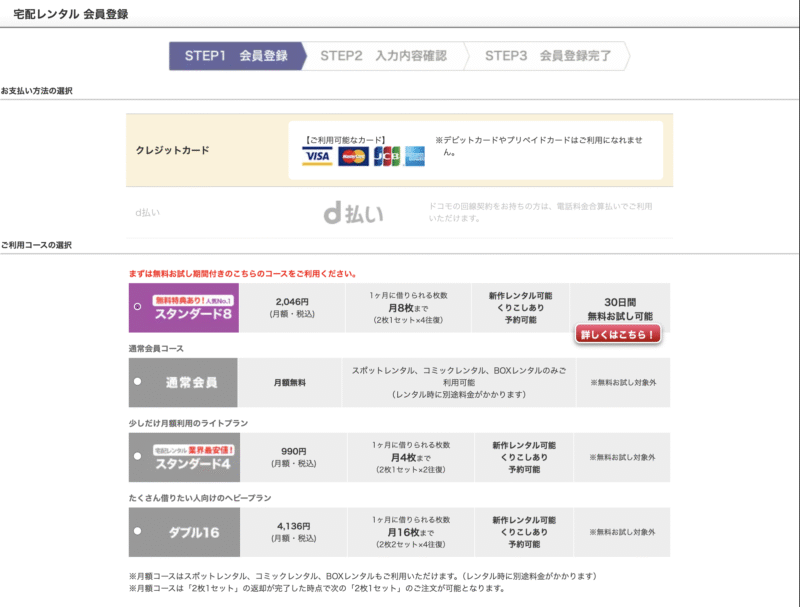This screenshot has width=800, height=607.
Task: Choose the クレジットカード payment option
Action: coord(173,150)
